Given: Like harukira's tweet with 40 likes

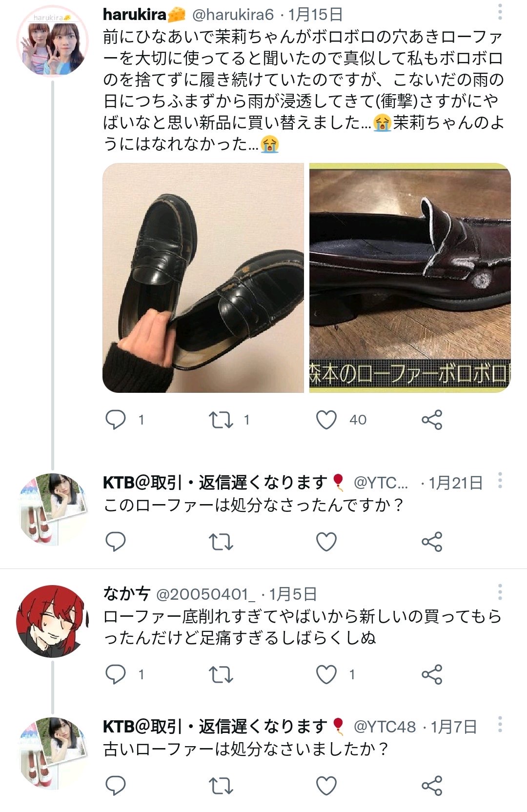Looking at the screenshot, I should coord(326,420).
